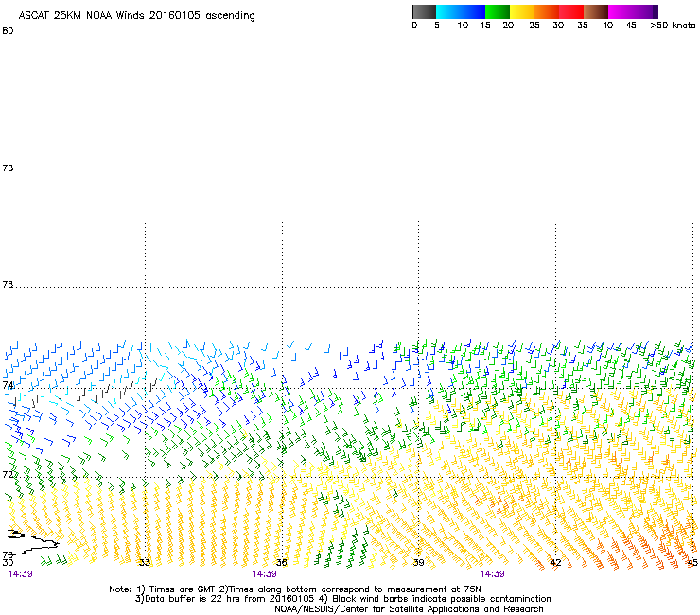Select the magenta-purple 40-50 knots legend segment

click(633, 11)
